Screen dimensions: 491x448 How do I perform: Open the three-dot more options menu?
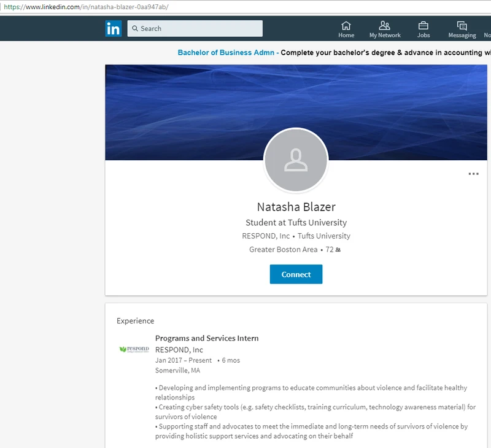coord(473,174)
